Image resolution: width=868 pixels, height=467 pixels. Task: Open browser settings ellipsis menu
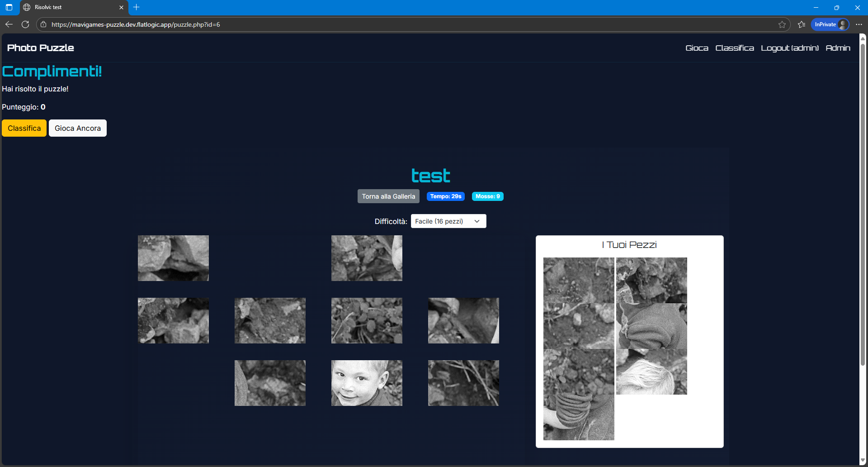click(x=859, y=24)
